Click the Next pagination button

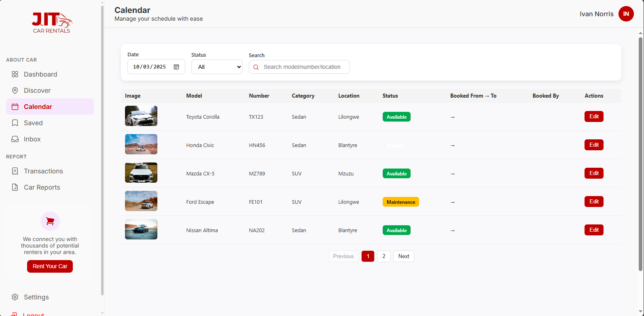pyautogui.click(x=404, y=256)
